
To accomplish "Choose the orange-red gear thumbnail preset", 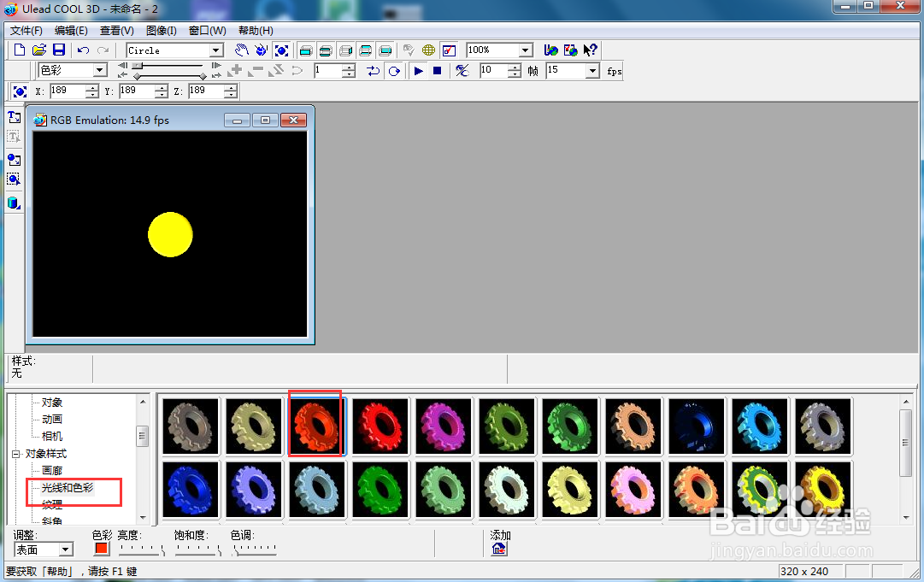I will click(x=316, y=426).
